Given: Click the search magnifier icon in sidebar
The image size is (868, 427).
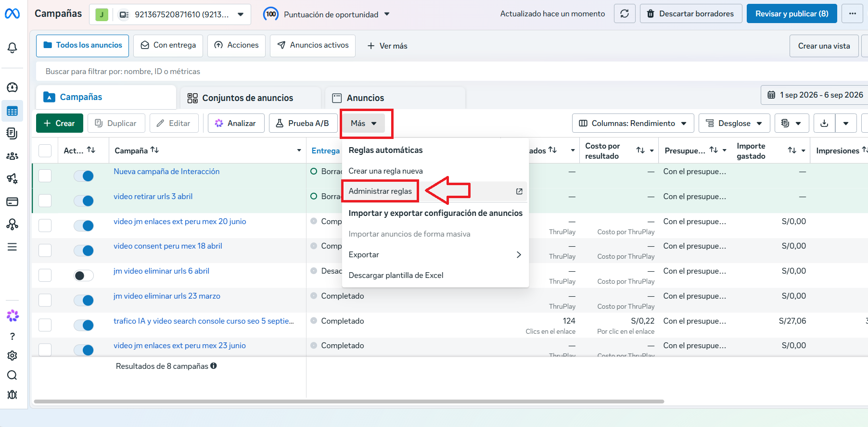Looking at the screenshot, I should click(13, 375).
